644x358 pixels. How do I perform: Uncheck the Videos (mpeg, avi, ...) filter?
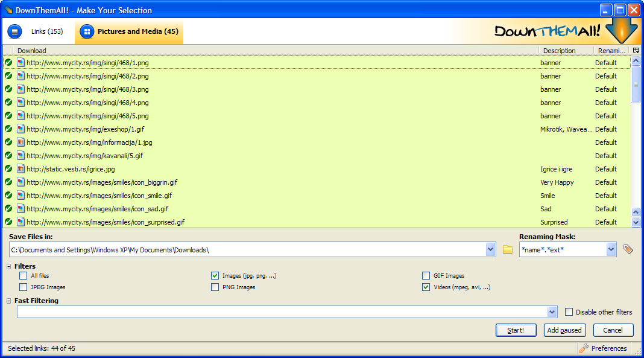[x=426, y=287]
